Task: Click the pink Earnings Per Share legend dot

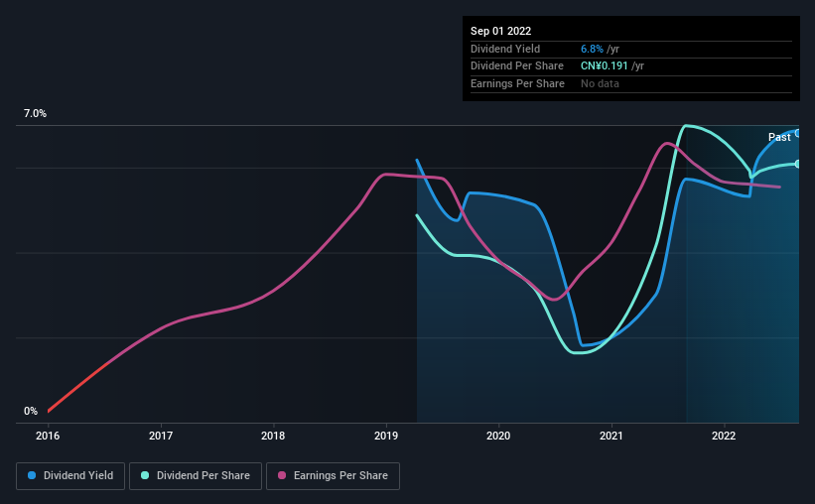Action: coord(282,475)
